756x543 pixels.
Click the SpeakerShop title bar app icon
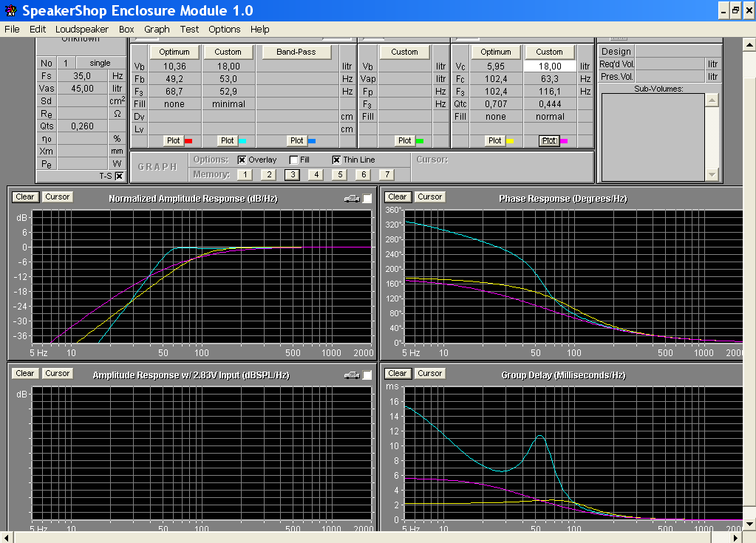click(11, 10)
